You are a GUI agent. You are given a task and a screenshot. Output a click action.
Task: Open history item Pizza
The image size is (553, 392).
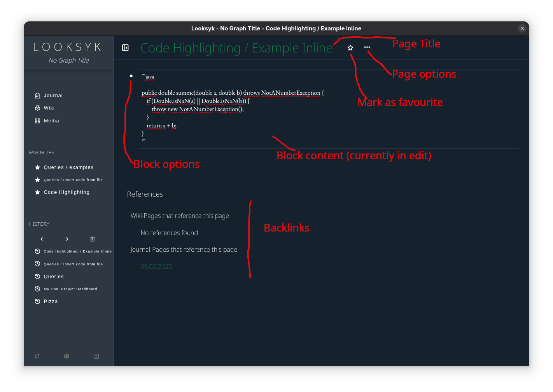click(x=51, y=301)
